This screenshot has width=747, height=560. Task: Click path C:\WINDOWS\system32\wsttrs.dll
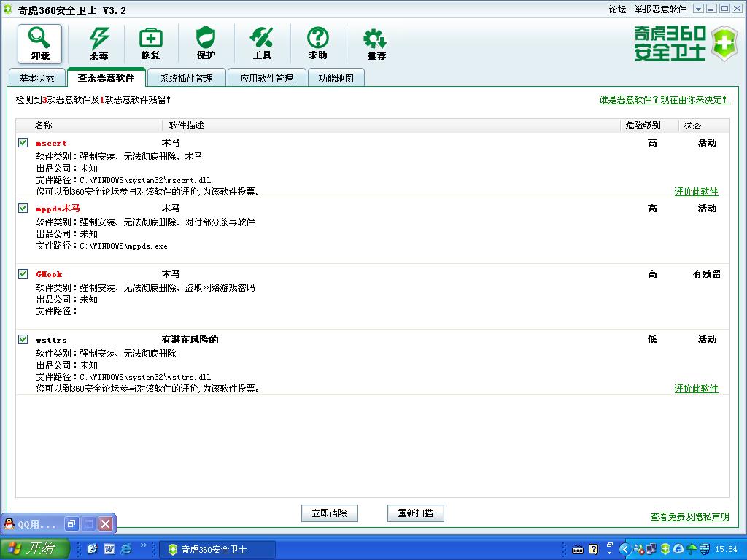tap(145, 377)
